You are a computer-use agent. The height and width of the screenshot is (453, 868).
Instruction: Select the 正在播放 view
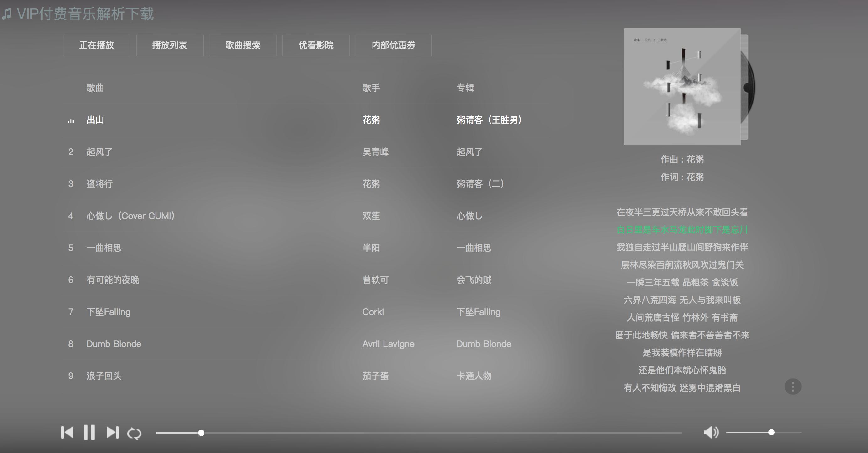(96, 45)
